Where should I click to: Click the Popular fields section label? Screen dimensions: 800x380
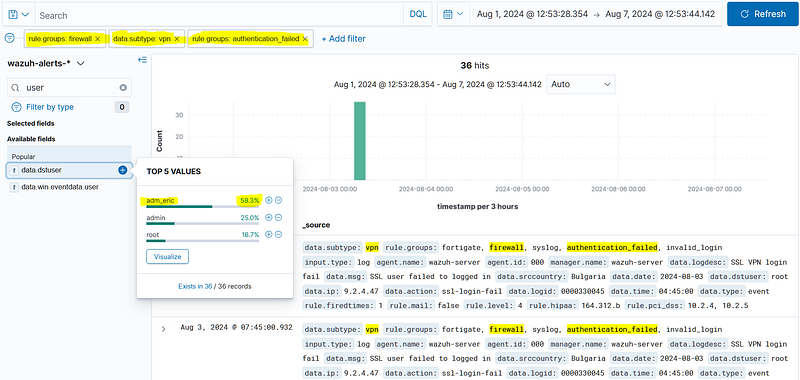point(23,157)
